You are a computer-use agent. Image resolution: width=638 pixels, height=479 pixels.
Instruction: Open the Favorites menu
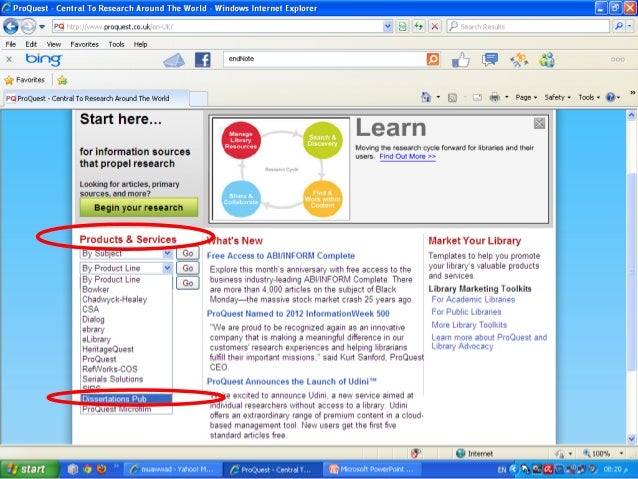click(85, 44)
